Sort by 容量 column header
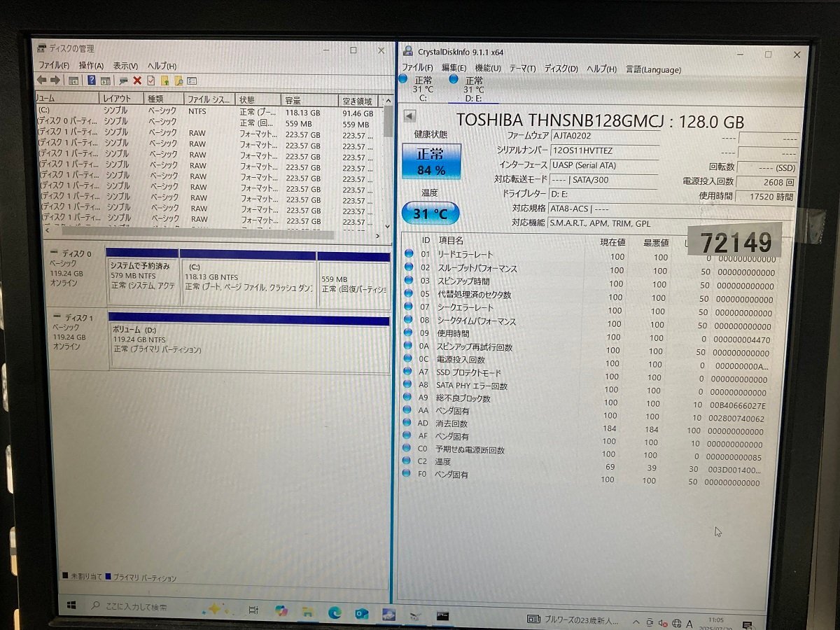 click(x=309, y=100)
